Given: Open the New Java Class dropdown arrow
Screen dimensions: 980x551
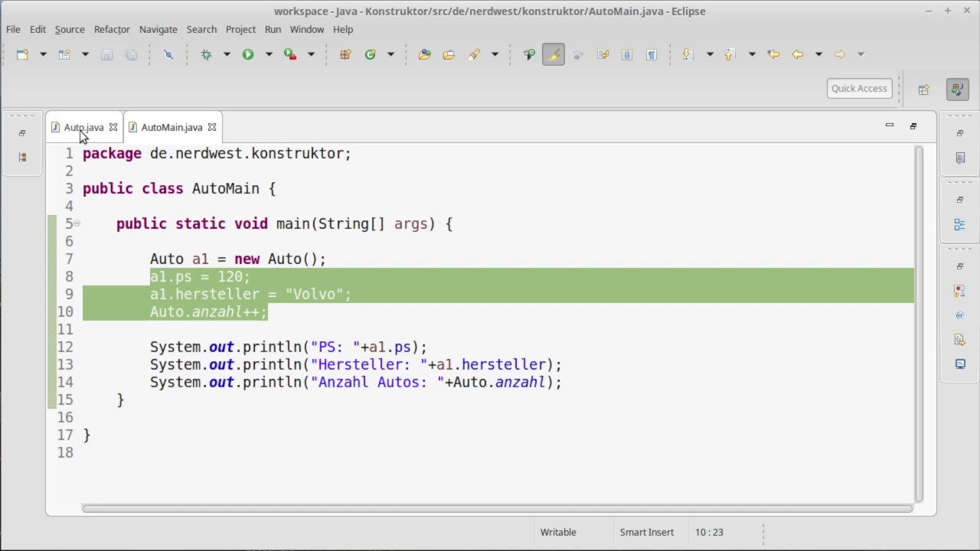Looking at the screenshot, I should [390, 54].
